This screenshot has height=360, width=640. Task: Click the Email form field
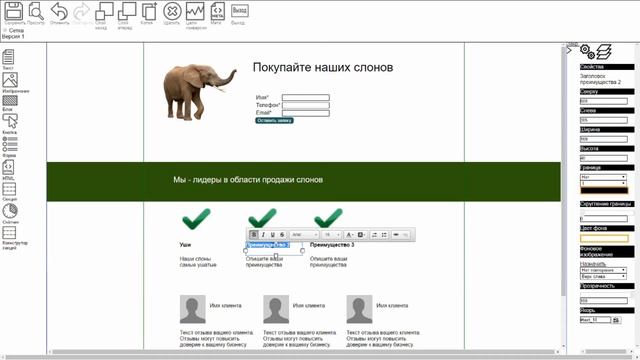pos(306,113)
